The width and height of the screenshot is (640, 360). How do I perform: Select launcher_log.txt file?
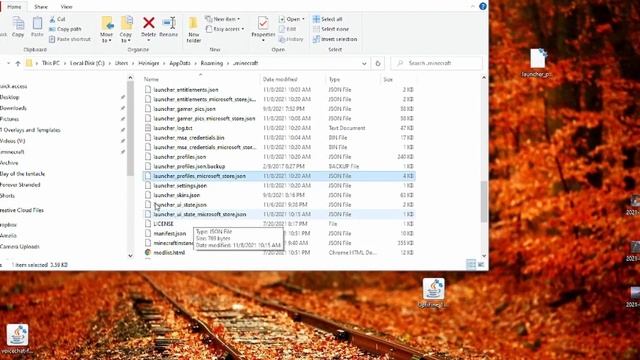279,128
